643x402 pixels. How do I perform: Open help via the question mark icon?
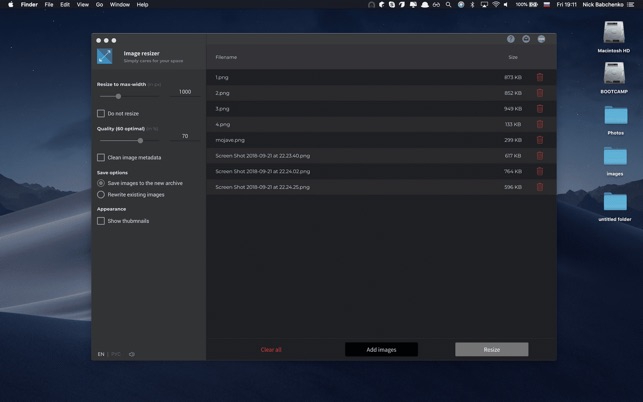pyautogui.click(x=511, y=39)
